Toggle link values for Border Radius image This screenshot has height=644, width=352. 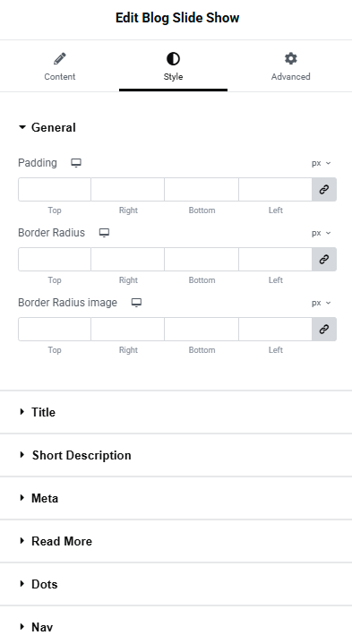[x=324, y=329]
